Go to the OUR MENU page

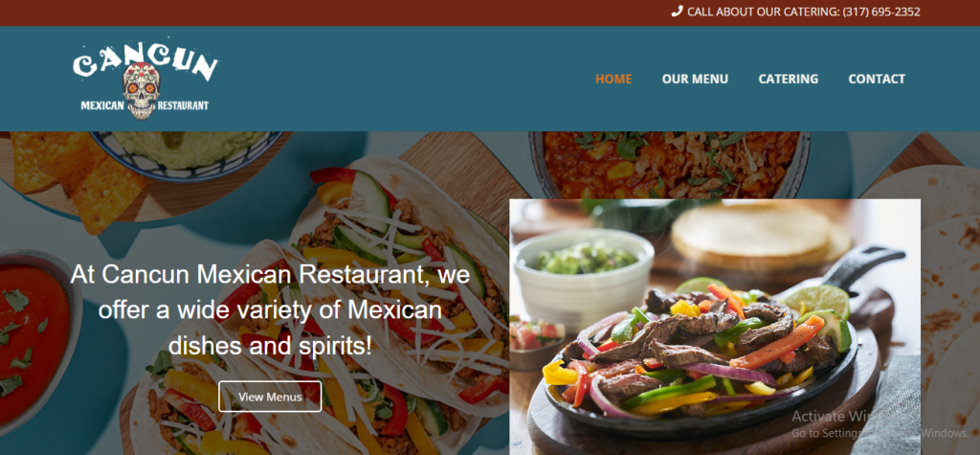[695, 79]
